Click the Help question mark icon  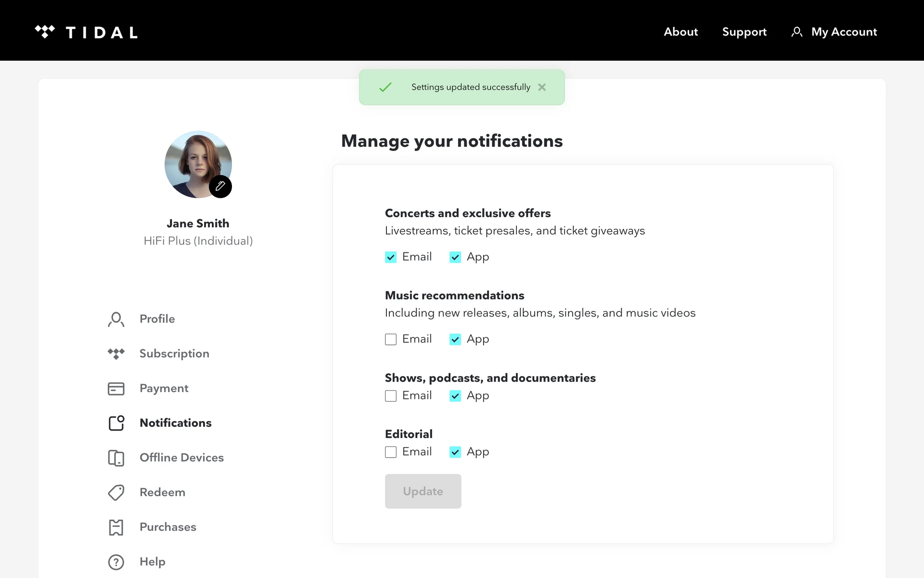116,562
